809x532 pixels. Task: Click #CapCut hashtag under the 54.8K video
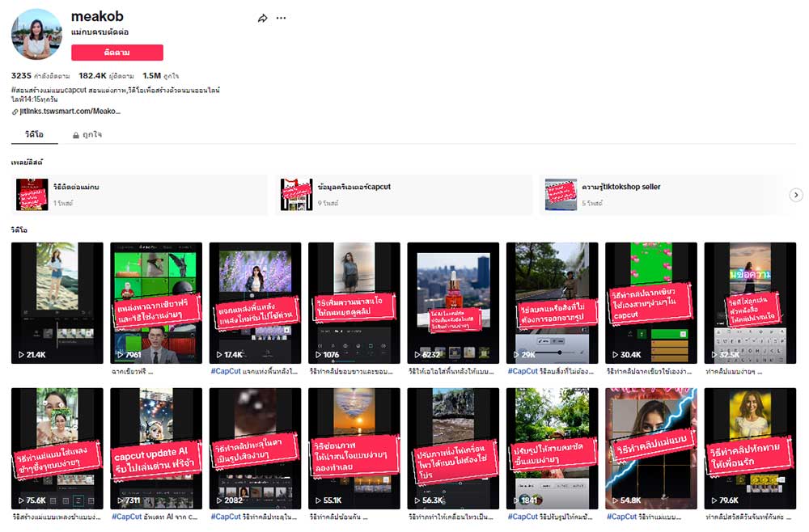coord(621,517)
